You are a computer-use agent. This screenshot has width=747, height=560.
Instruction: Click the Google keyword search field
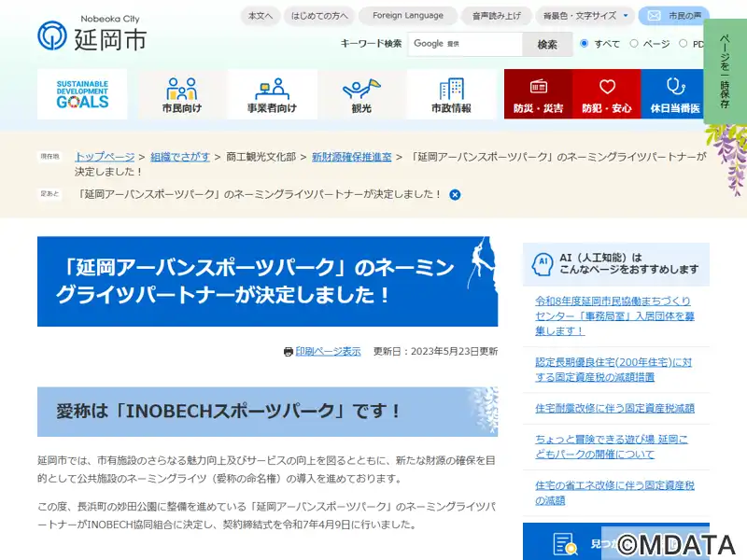tap(464, 44)
